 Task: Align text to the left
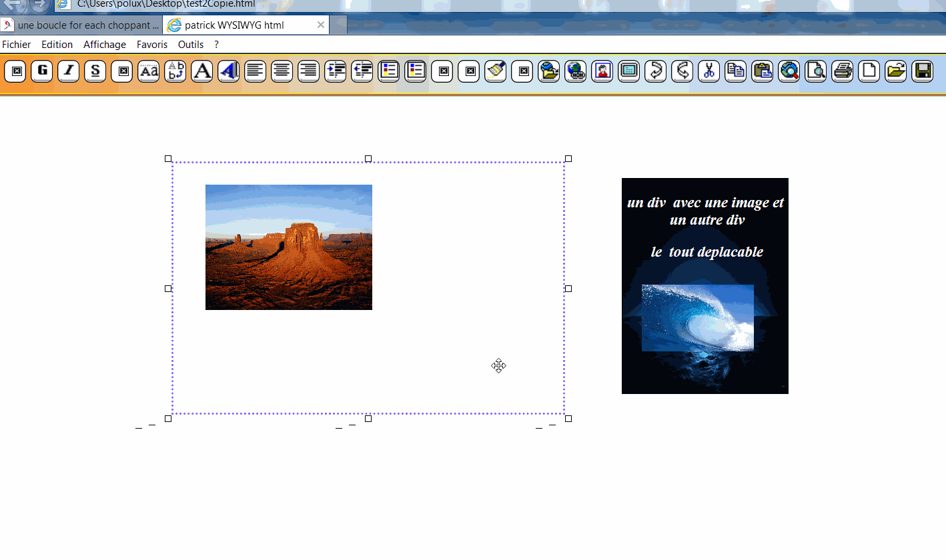click(x=256, y=71)
